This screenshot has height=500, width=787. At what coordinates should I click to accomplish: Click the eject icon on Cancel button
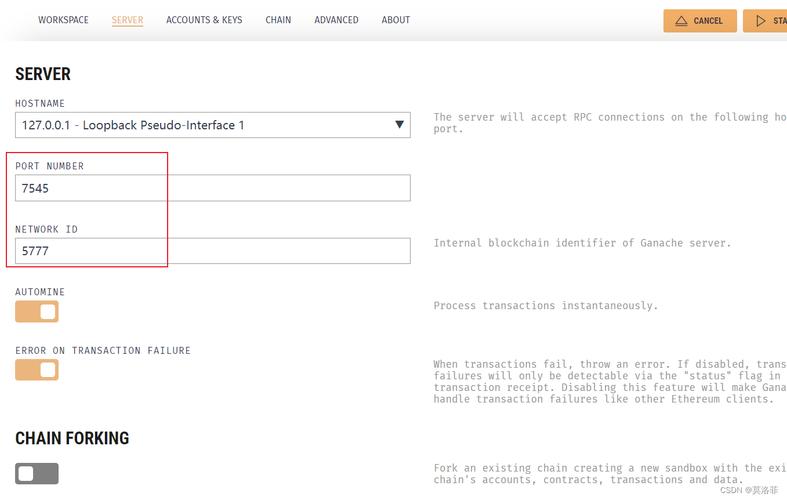tap(681, 21)
